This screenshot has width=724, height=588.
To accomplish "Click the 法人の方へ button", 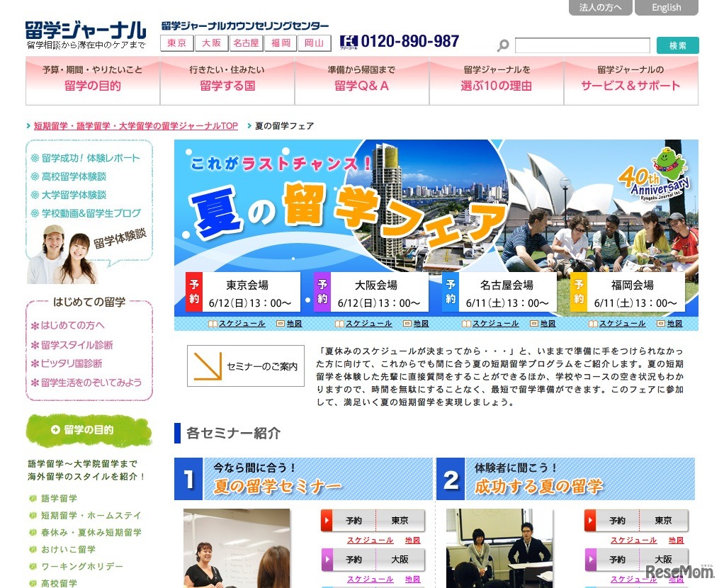I will pos(600,8).
